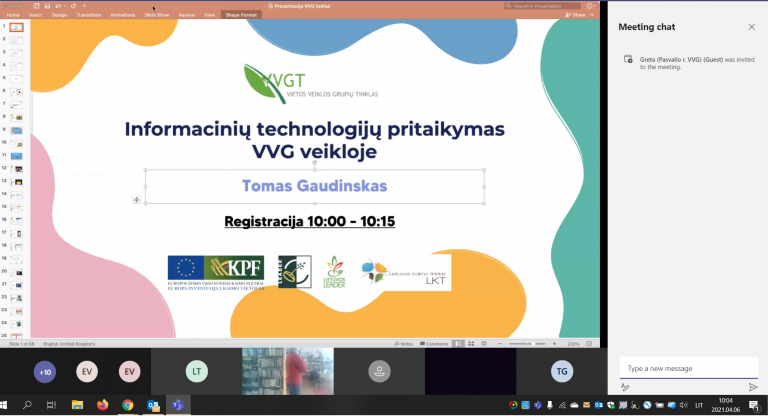Open the Home tab in PowerPoint
Image resolution: width=768 pixels, height=416 pixels.
click(13, 15)
